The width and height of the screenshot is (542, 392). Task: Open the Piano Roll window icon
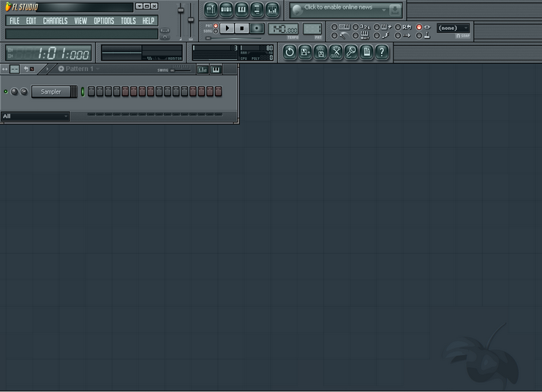(x=241, y=10)
